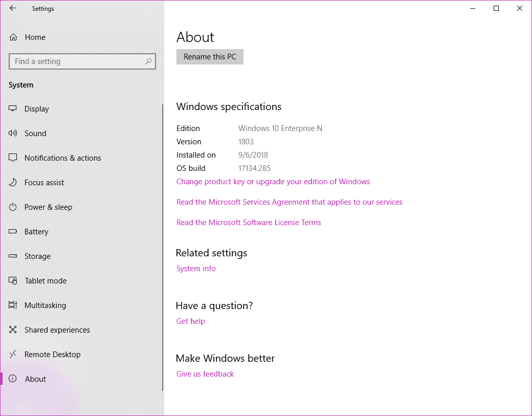The width and height of the screenshot is (532, 416).
Task: Select About label in sidebar
Action: point(35,379)
